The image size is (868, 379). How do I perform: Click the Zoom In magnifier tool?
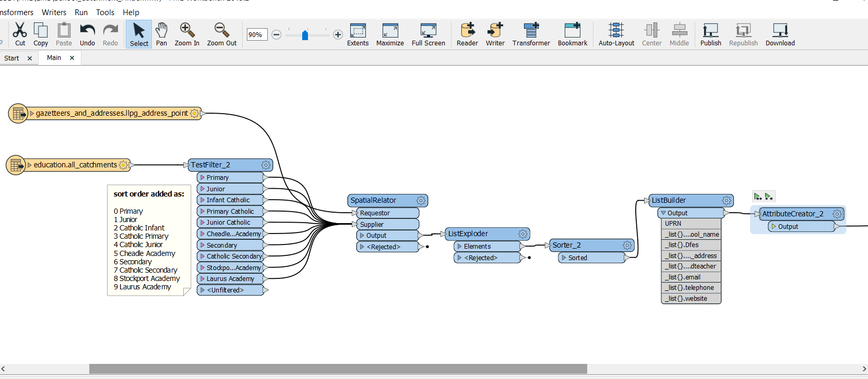187,34
